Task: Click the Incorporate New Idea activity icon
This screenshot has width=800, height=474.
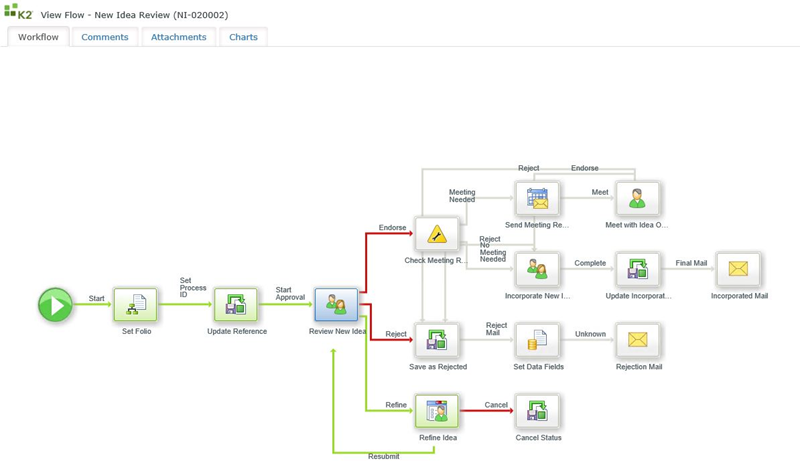Action: (x=538, y=269)
